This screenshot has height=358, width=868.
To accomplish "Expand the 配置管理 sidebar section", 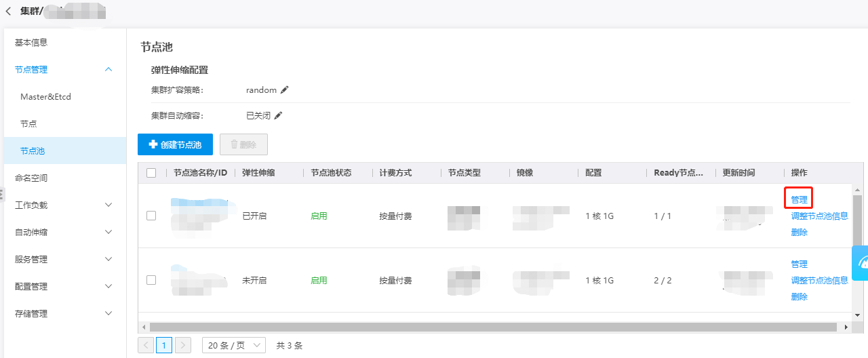I will coord(108,286).
